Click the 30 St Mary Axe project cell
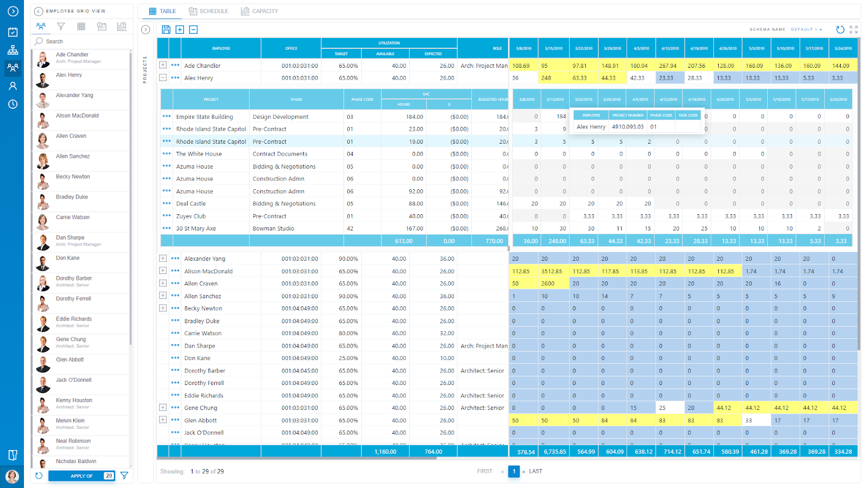 pos(211,228)
